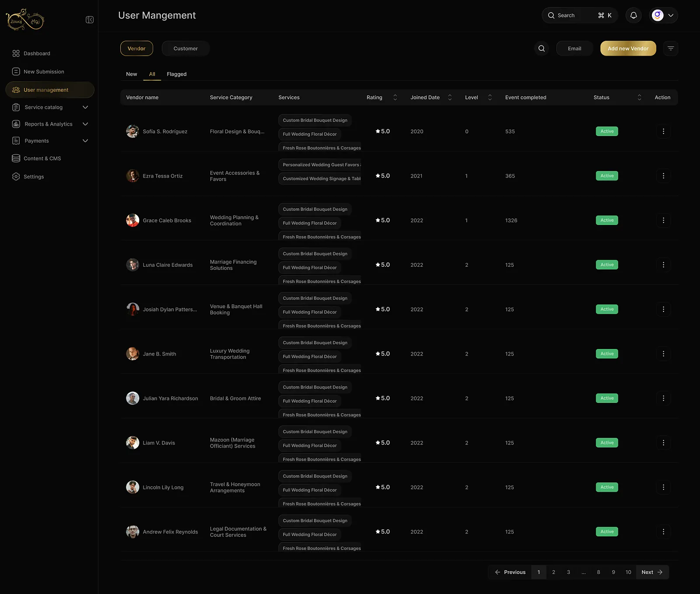Open action menu for Jane B. Smith
700x594 pixels.
point(663,354)
